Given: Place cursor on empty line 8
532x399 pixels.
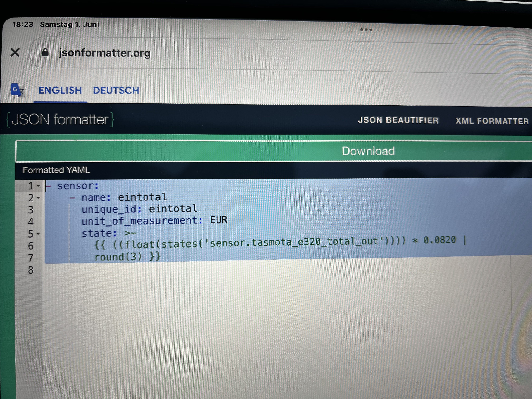Looking at the screenshot, I should (277, 270).
